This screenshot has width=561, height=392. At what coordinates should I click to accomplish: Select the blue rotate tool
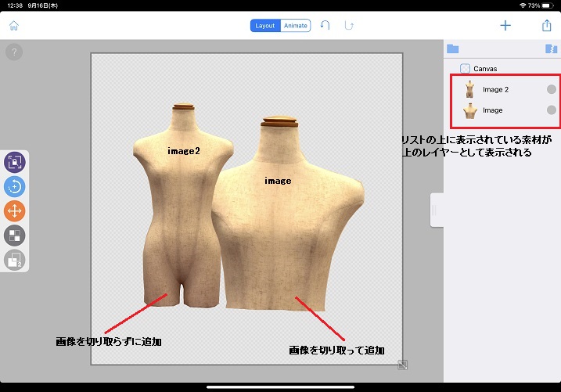click(16, 186)
